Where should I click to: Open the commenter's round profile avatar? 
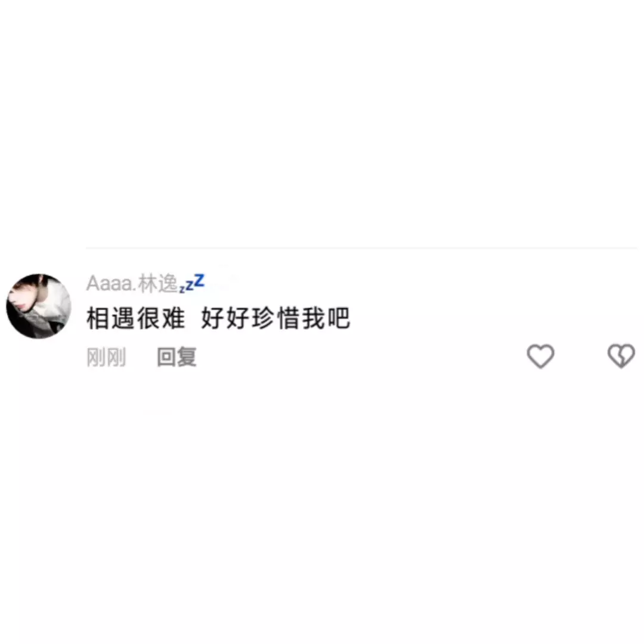coord(39,306)
